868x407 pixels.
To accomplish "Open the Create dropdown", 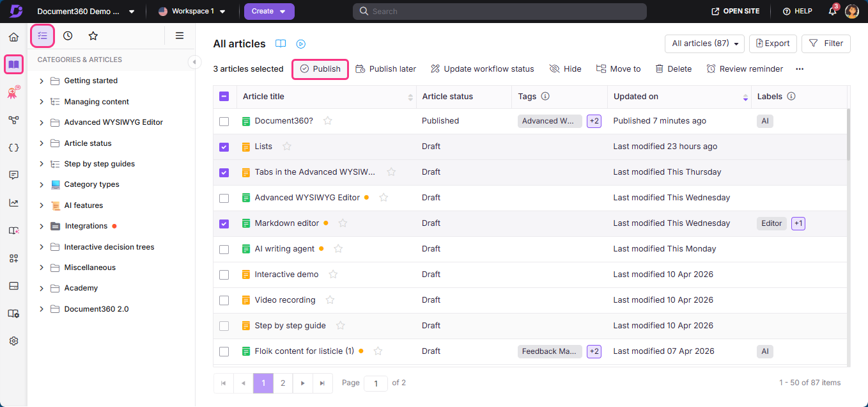I will coord(269,11).
